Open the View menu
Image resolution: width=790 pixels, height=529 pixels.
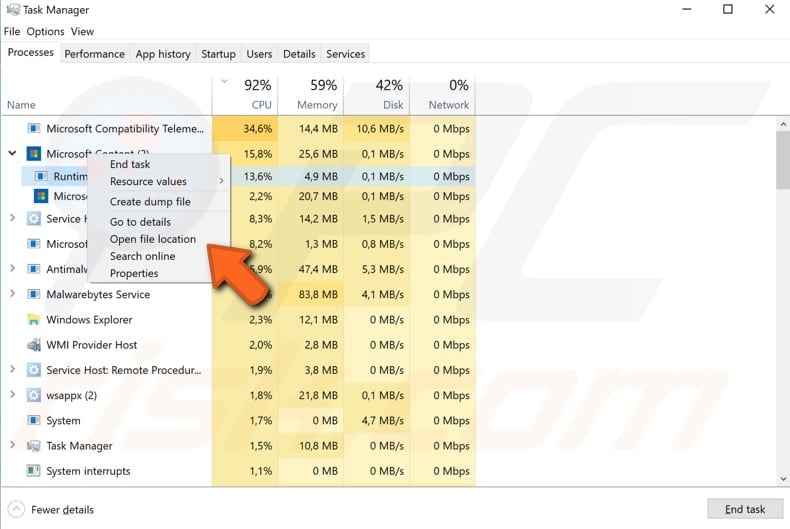(x=82, y=31)
